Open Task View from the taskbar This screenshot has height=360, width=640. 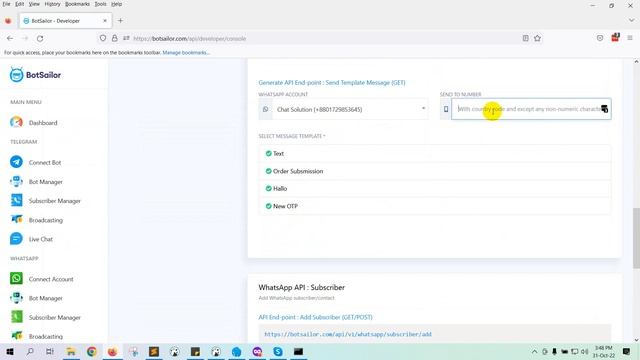(50, 351)
